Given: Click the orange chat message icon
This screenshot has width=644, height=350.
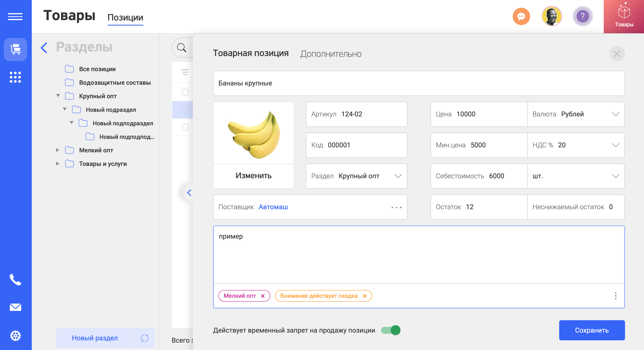Looking at the screenshot, I should click(x=521, y=16).
